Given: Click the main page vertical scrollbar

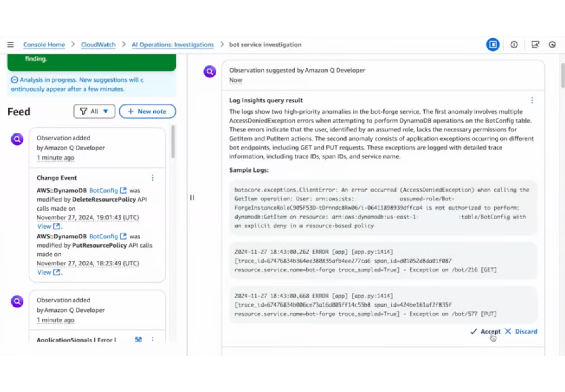Looking at the screenshot, I should point(563,75).
